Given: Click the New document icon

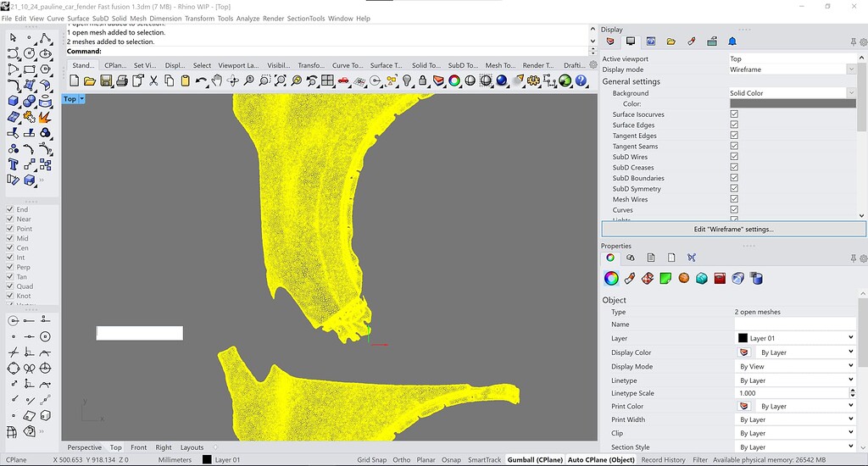Looking at the screenshot, I should (75, 80).
